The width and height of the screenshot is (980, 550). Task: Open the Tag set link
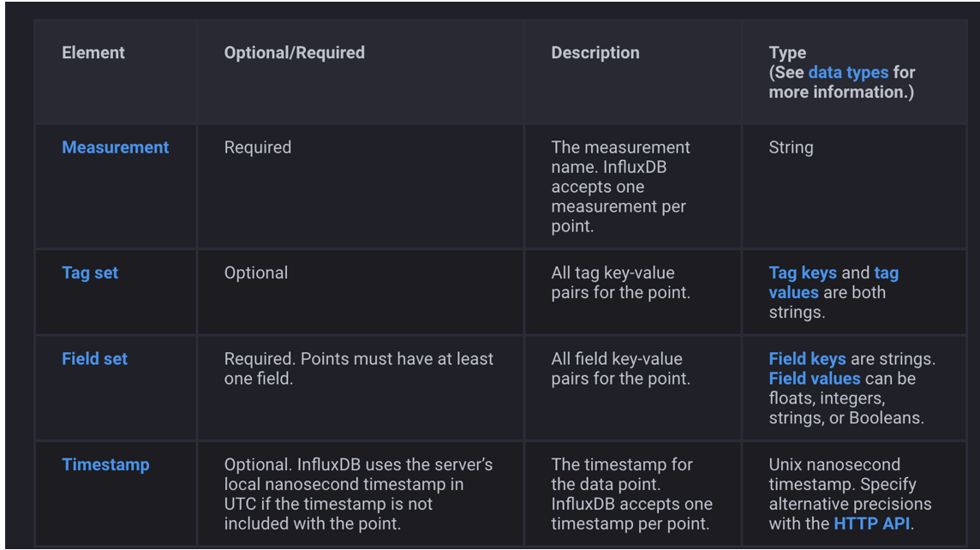point(90,273)
